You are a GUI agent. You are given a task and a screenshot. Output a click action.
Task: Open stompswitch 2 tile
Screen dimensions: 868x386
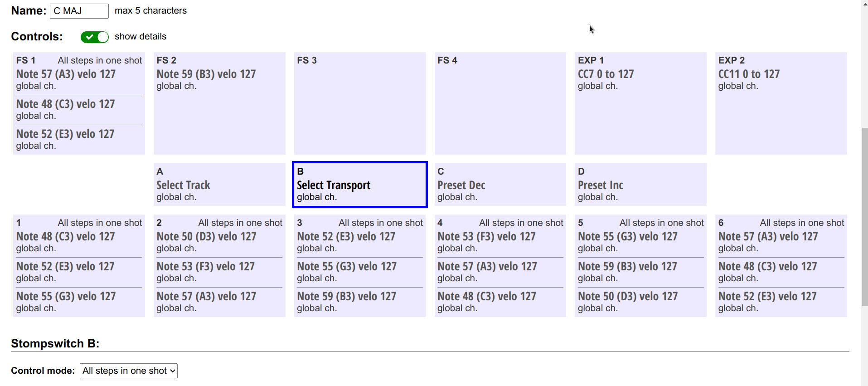219,266
